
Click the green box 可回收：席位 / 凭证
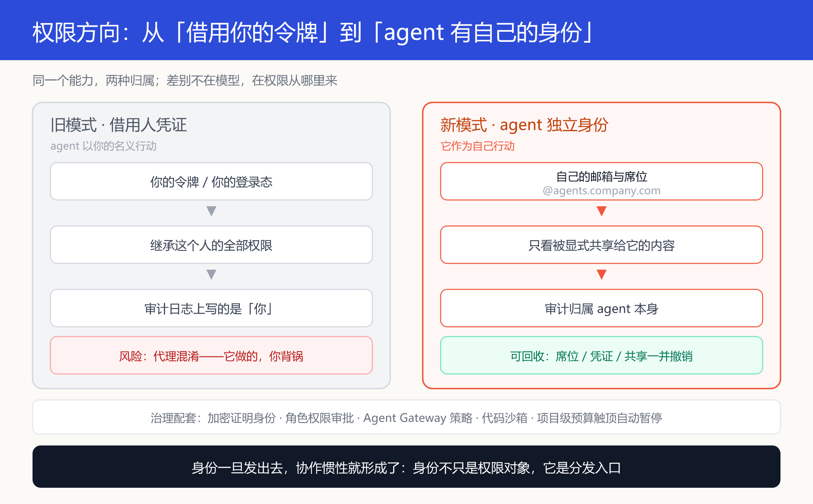point(602,355)
